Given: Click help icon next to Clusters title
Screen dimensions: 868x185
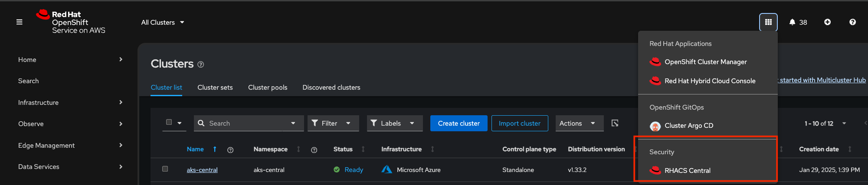Looking at the screenshot, I should click(201, 65).
